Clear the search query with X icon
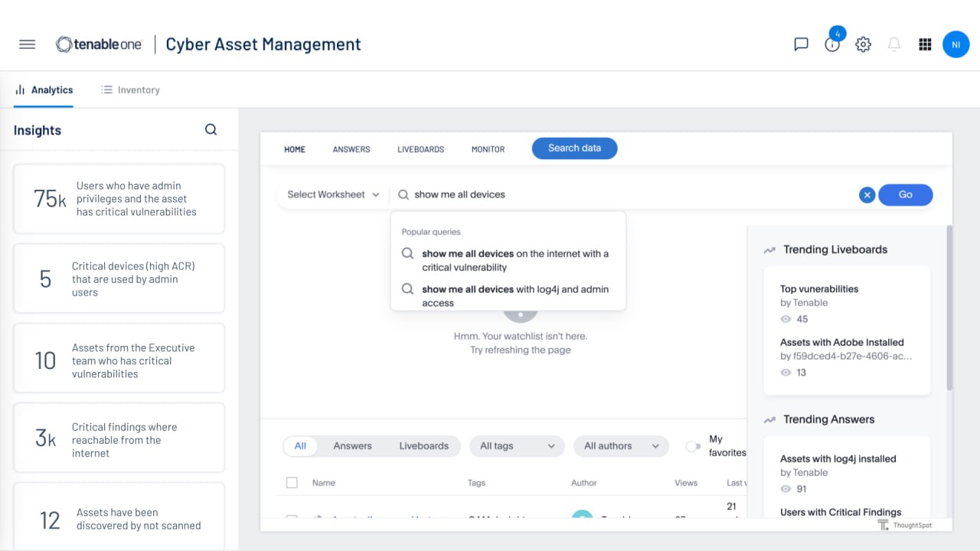 click(867, 195)
